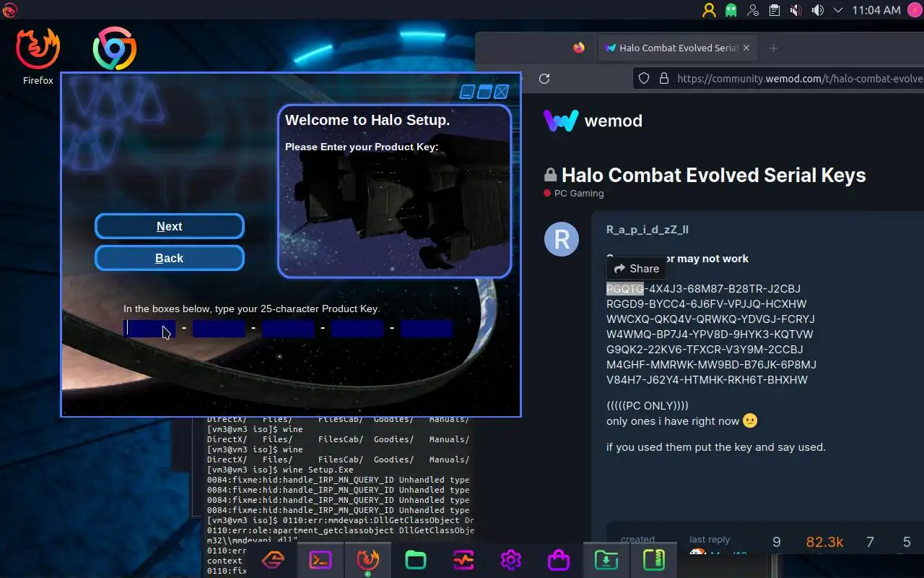
Task: Click the green ghost tray icon
Action: (x=731, y=10)
